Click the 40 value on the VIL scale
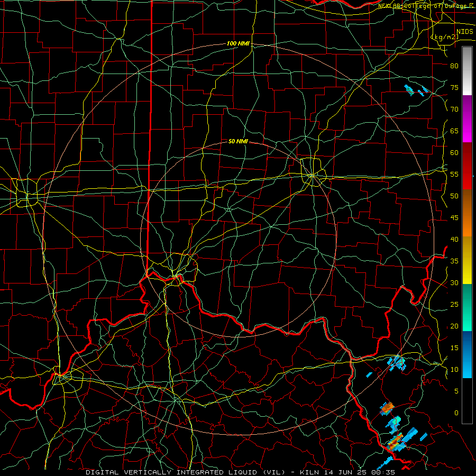This screenshot has height=476, width=476. click(x=454, y=239)
